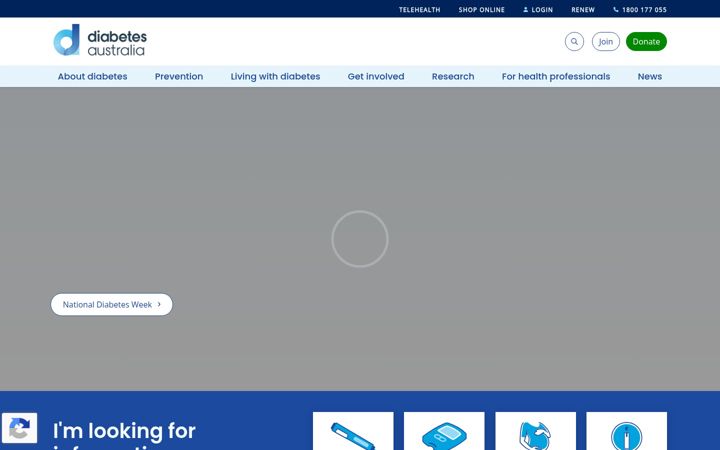Click the phone number 1800 177 055
The height and width of the screenshot is (450, 720).
[x=640, y=10]
